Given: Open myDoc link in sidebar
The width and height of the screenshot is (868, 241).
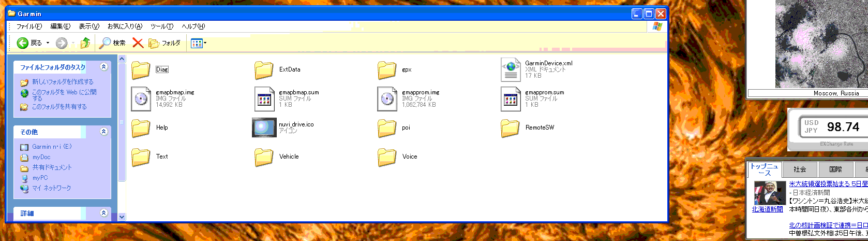Looking at the screenshot, I should click(x=41, y=157).
